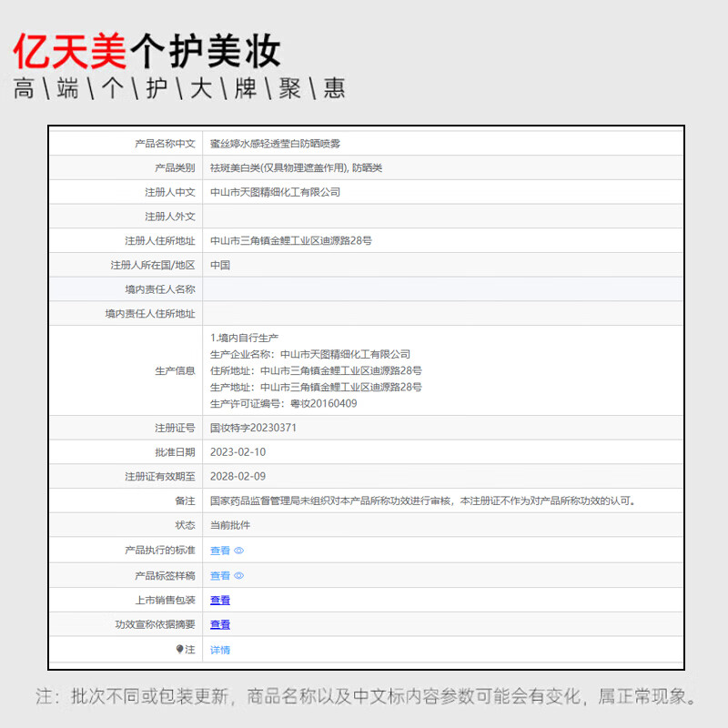Click eye icon beside 产品执行的标准 查看
This screenshot has height=728, width=728.
pyautogui.click(x=238, y=551)
